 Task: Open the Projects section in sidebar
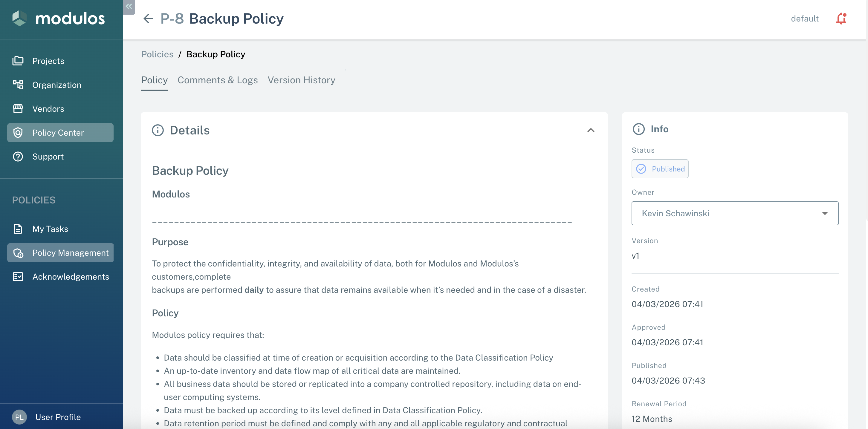pyautogui.click(x=48, y=61)
